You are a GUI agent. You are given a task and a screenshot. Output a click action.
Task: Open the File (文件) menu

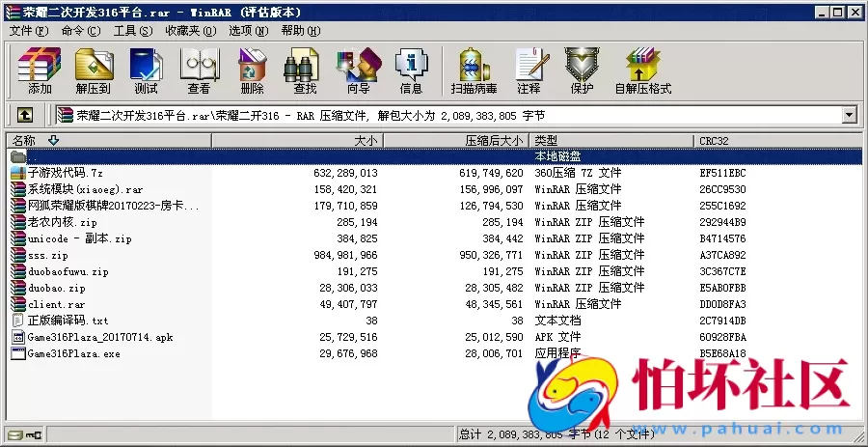pos(29,31)
